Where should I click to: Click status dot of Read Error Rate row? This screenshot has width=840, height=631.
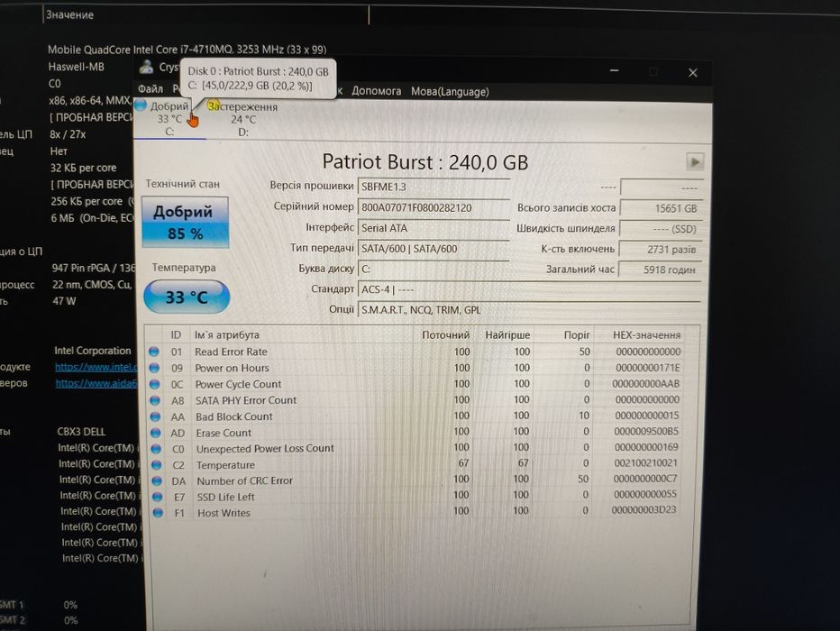pyautogui.click(x=154, y=352)
